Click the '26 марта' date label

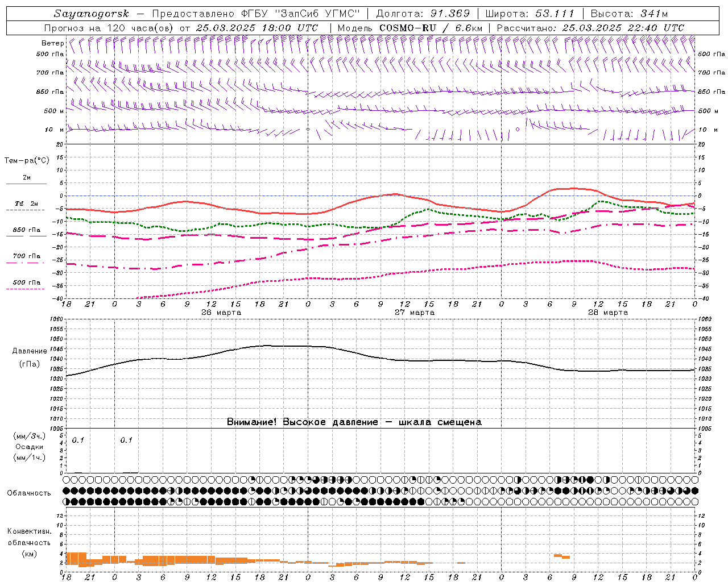(x=221, y=313)
